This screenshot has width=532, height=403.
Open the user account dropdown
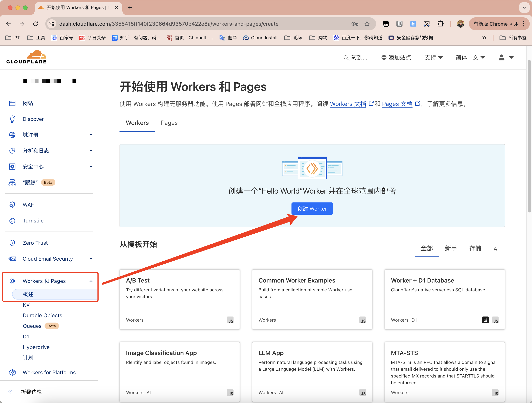[x=506, y=57]
